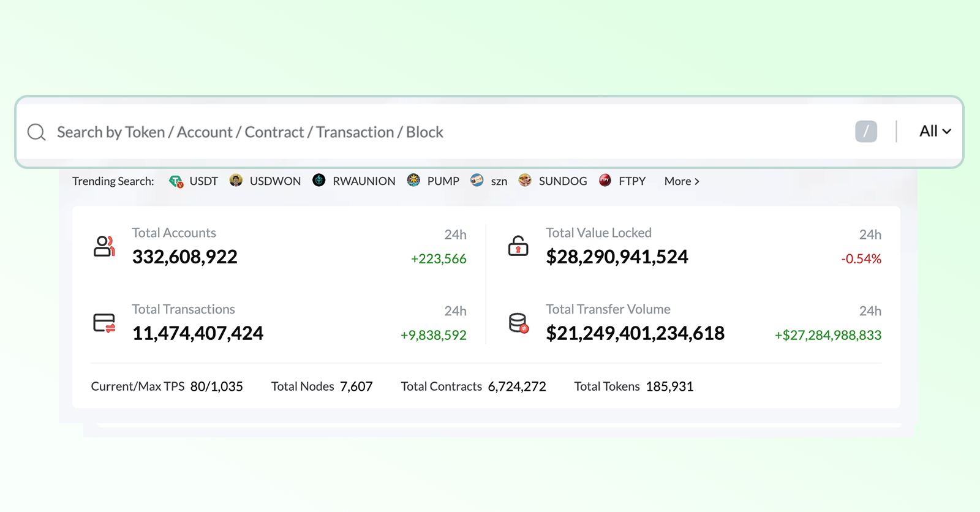Expand More trending searches

click(681, 181)
